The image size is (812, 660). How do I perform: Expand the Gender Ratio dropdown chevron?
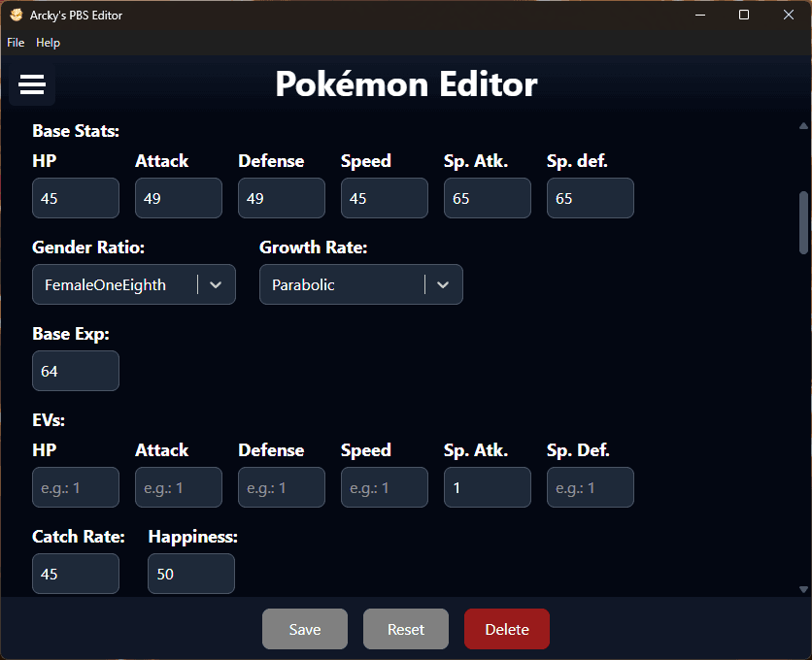217,284
